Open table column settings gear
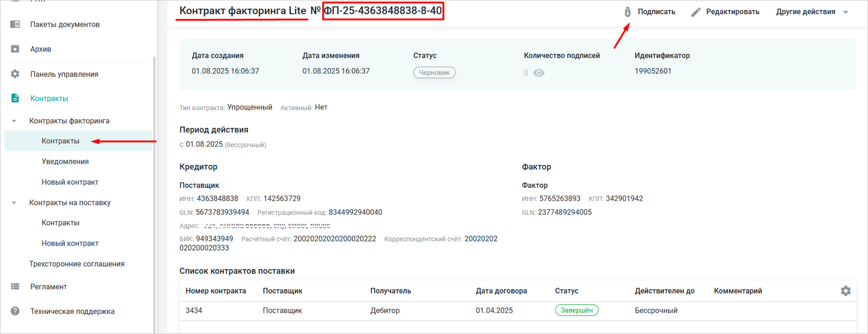This screenshot has width=868, height=334. click(846, 291)
